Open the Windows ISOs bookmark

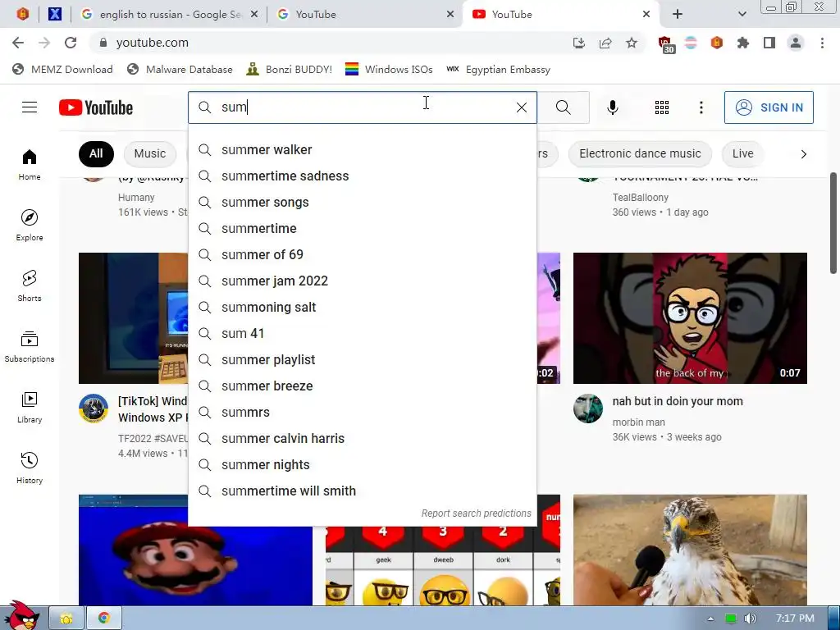(x=389, y=69)
